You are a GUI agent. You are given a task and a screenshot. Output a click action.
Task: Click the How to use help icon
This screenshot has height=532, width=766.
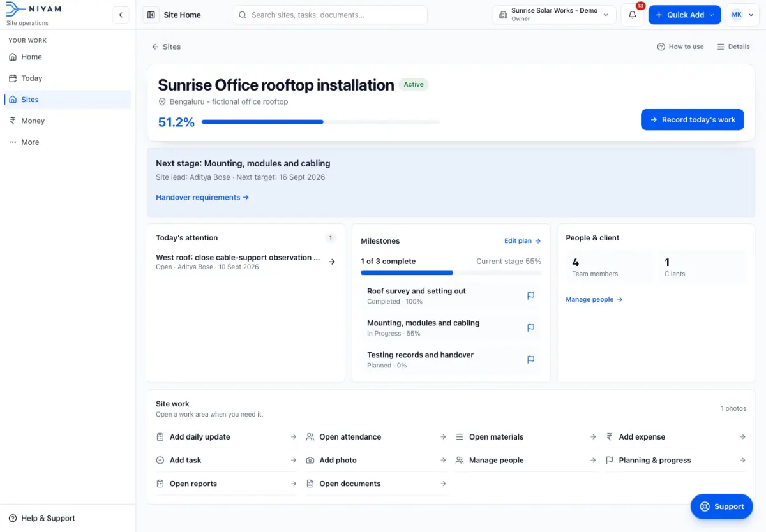pyautogui.click(x=661, y=47)
